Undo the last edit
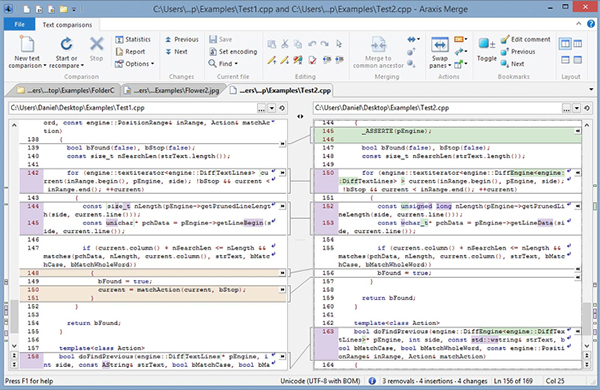 (x=312, y=44)
